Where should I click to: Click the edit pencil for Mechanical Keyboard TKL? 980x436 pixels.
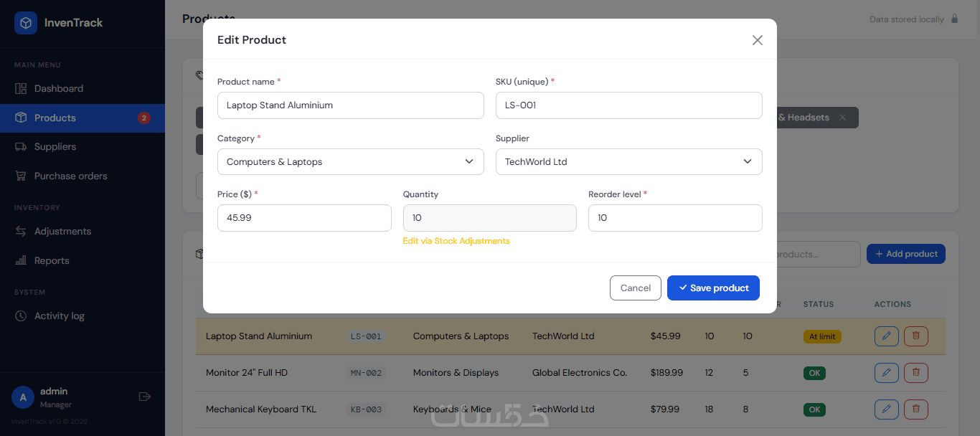[886, 409]
